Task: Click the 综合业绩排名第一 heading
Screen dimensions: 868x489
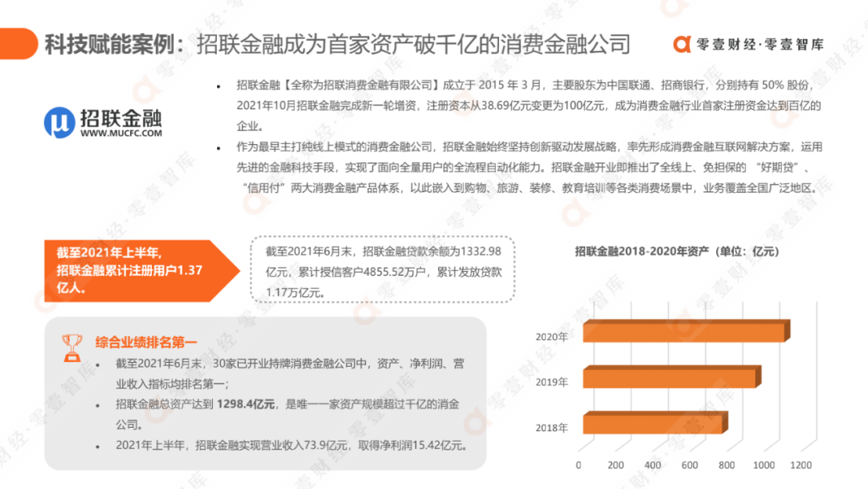Action: (146, 343)
